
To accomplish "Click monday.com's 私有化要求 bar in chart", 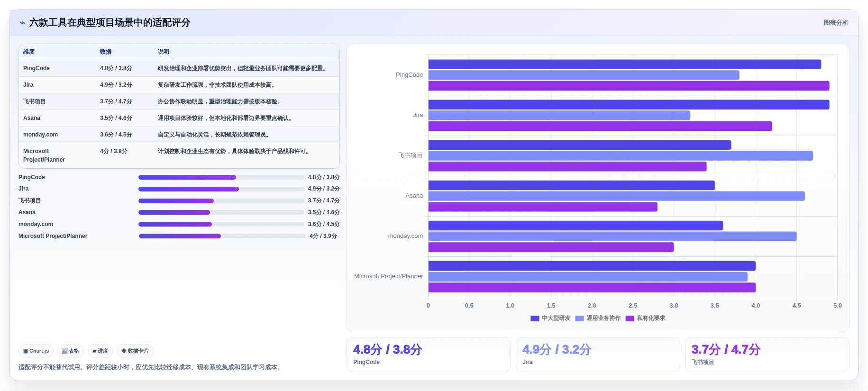I will click(x=551, y=247).
